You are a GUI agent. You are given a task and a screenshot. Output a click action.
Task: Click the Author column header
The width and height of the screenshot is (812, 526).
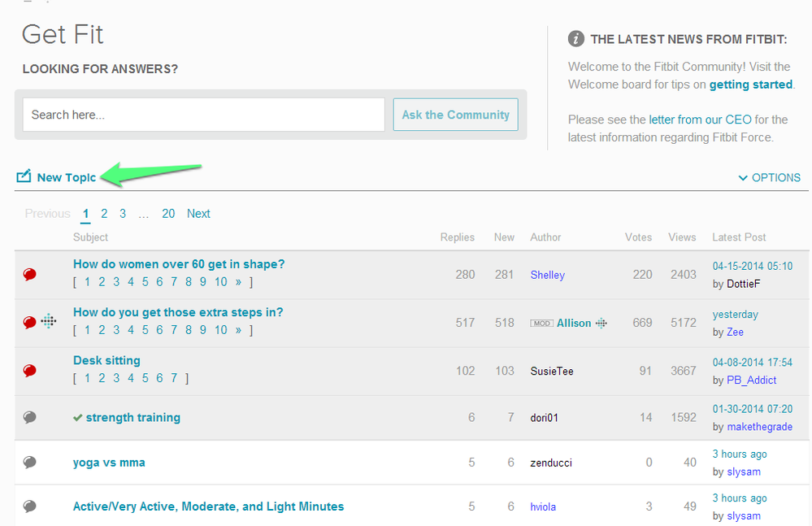(x=545, y=237)
